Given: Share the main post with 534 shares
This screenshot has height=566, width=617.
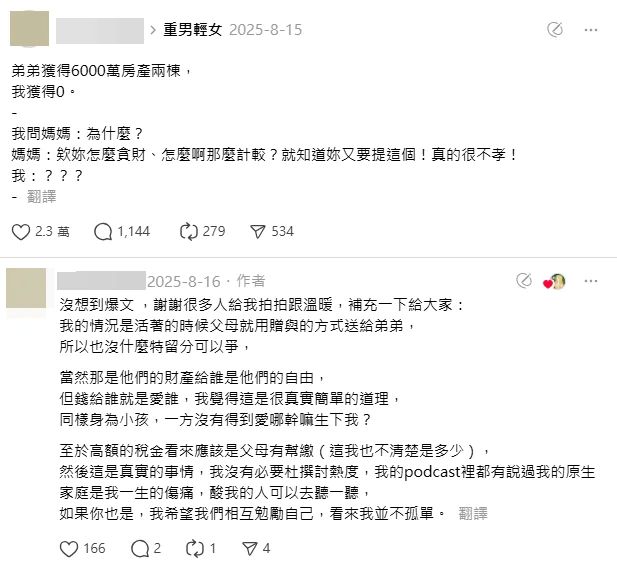Looking at the screenshot, I should (x=258, y=232).
